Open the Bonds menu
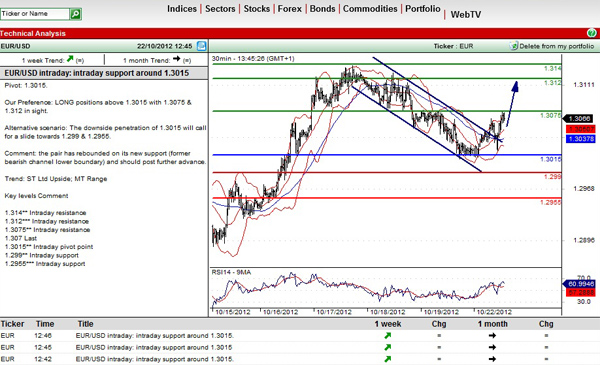This screenshot has width=600, height=365. [x=323, y=9]
